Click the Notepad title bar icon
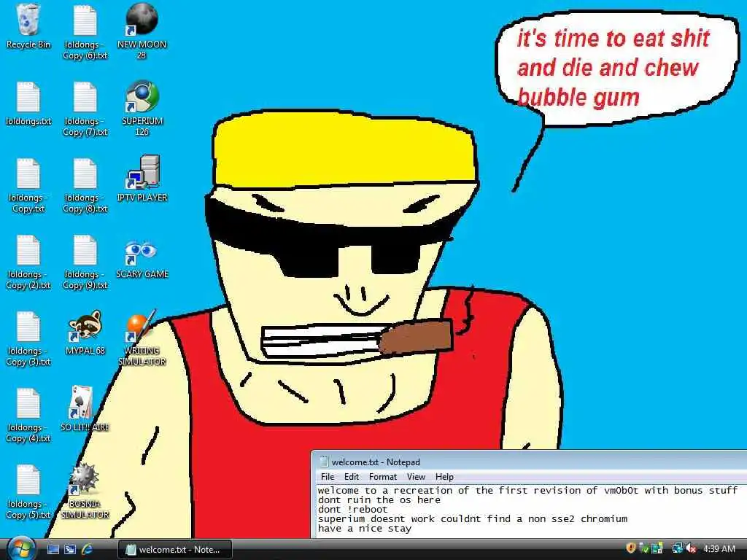The image size is (747, 560). pyautogui.click(x=324, y=462)
